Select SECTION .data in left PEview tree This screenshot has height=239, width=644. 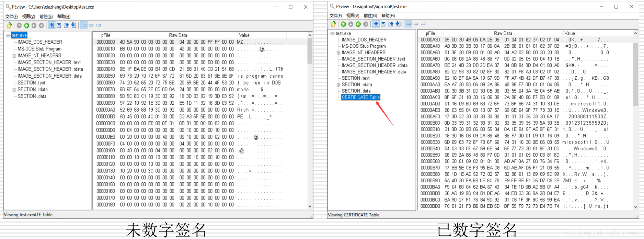(x=32, y=96)
